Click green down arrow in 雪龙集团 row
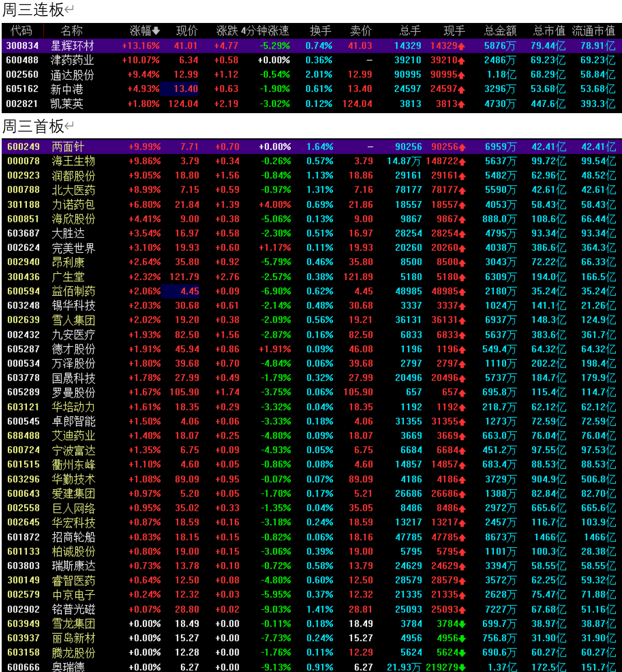The height and width of the screenshot is (672, 622). (462, 624)
